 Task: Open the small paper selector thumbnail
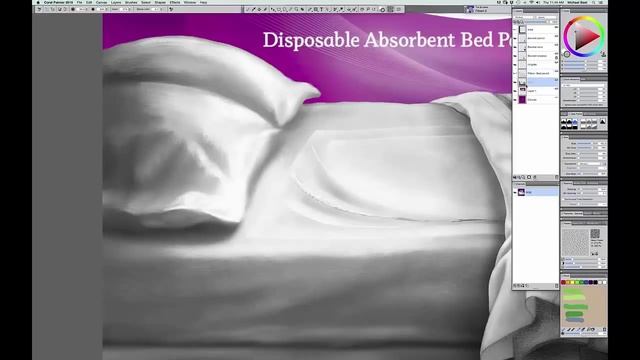tap(596, 233)
